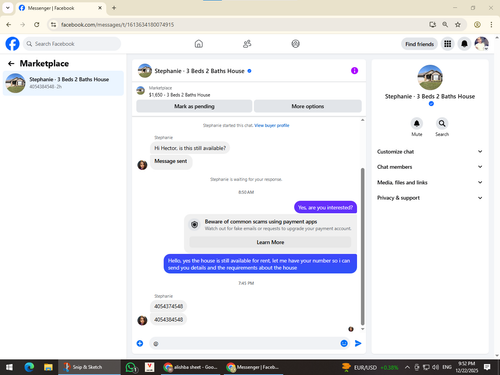Viewport: 500px width, 375px height.
Task: Open the Facebook menu grid icon
Action: (x=448, y=44)
